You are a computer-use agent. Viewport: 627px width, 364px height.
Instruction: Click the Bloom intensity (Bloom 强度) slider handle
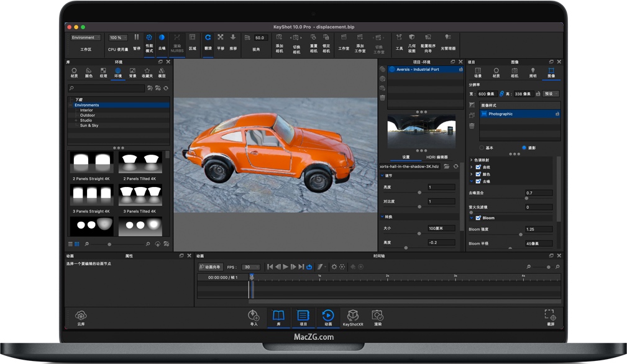[x=521, y=235]
